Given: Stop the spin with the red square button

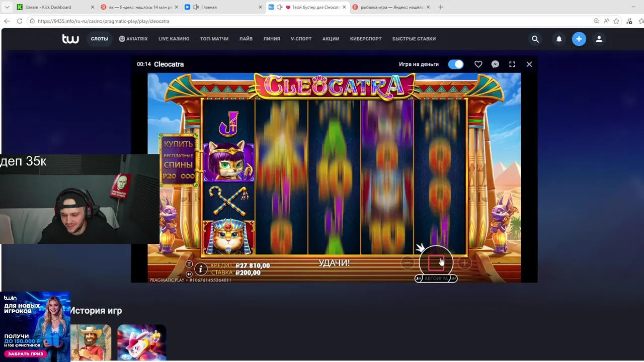Looking at the screenshot, I should pyautogui.click(x=436, y=262).
